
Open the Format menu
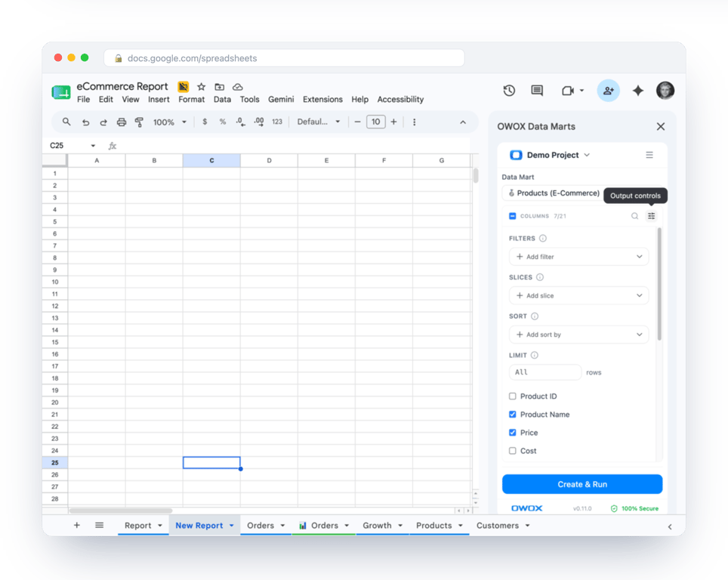click(x=191, y=100)
